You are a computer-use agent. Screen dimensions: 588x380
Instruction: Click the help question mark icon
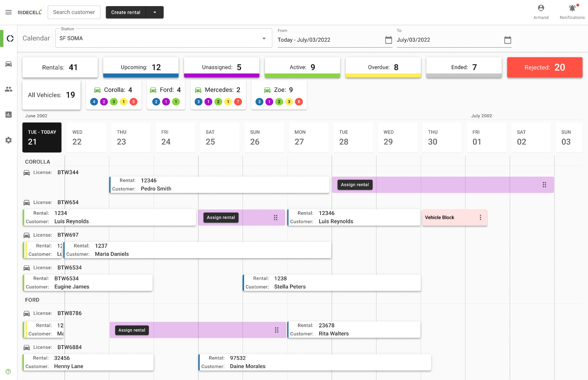pyautogui.click(x=8, y=371)
